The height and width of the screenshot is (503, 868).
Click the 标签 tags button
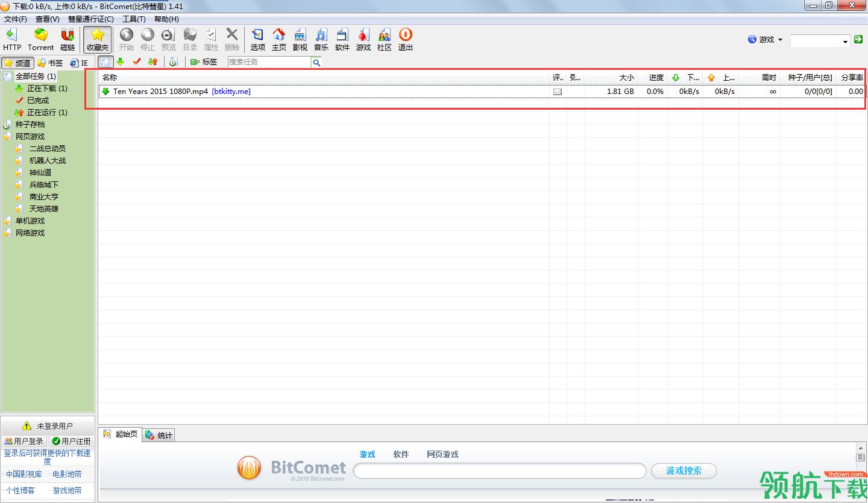[204, 62]
